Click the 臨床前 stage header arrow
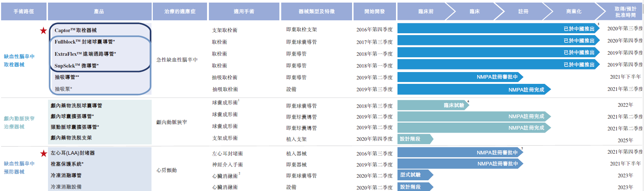Viewport: 644px width, 191px height. click(x=426, y=11)
